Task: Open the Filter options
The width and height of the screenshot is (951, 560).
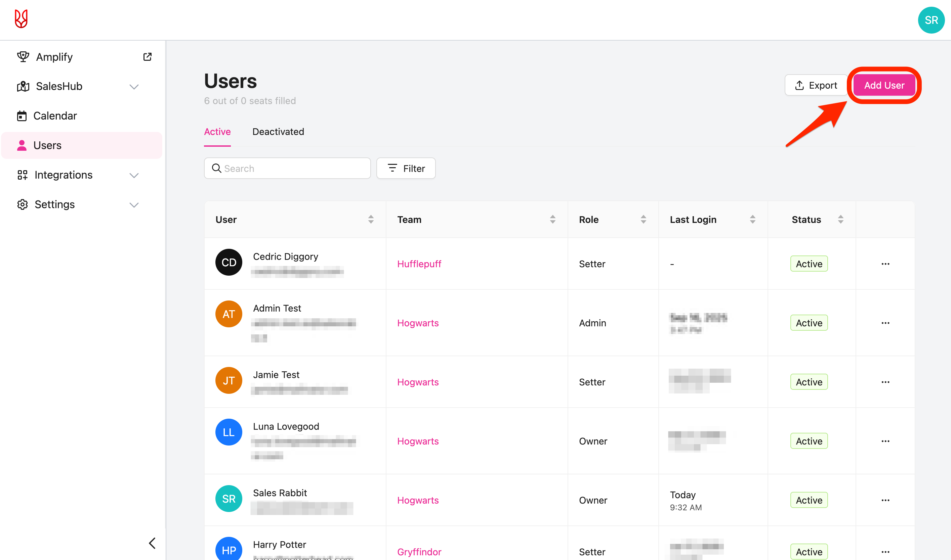Action: (406, 168)
